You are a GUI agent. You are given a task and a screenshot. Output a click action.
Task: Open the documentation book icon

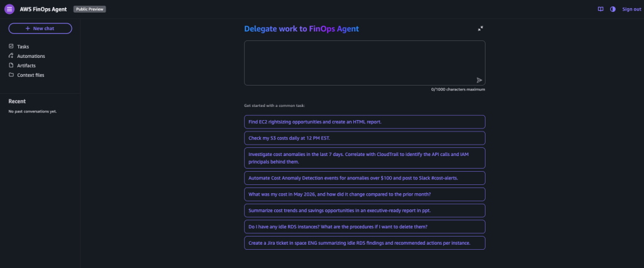click(x=601, y=9)
